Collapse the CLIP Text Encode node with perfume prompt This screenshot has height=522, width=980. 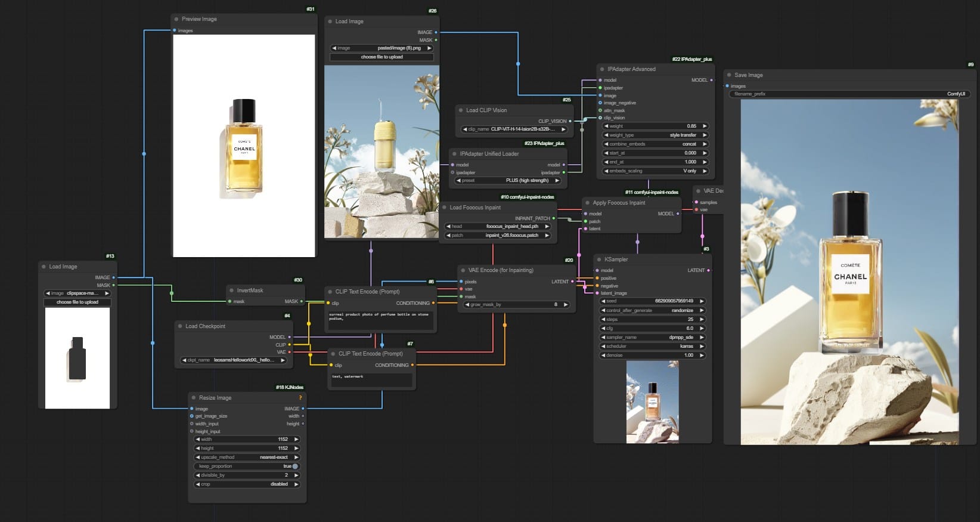coord(330,292)
